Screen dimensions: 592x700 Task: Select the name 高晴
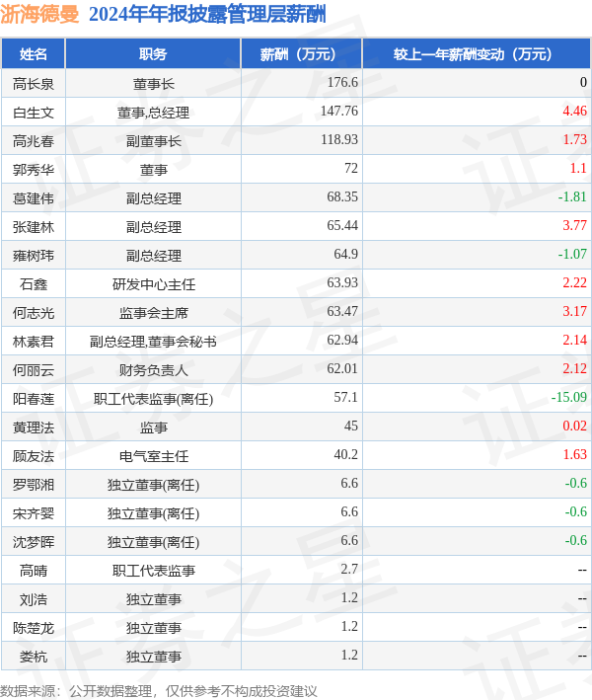(34, 570)
